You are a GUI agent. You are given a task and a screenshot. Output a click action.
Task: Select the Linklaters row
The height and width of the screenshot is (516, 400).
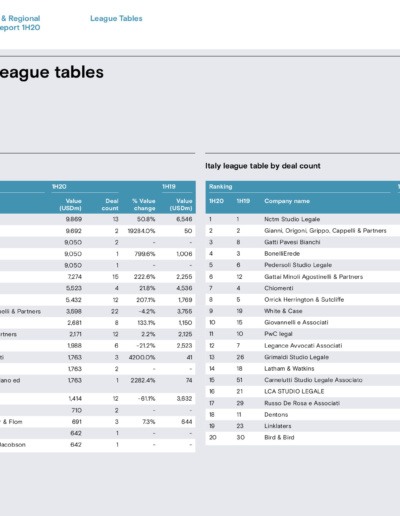(303, 426)
